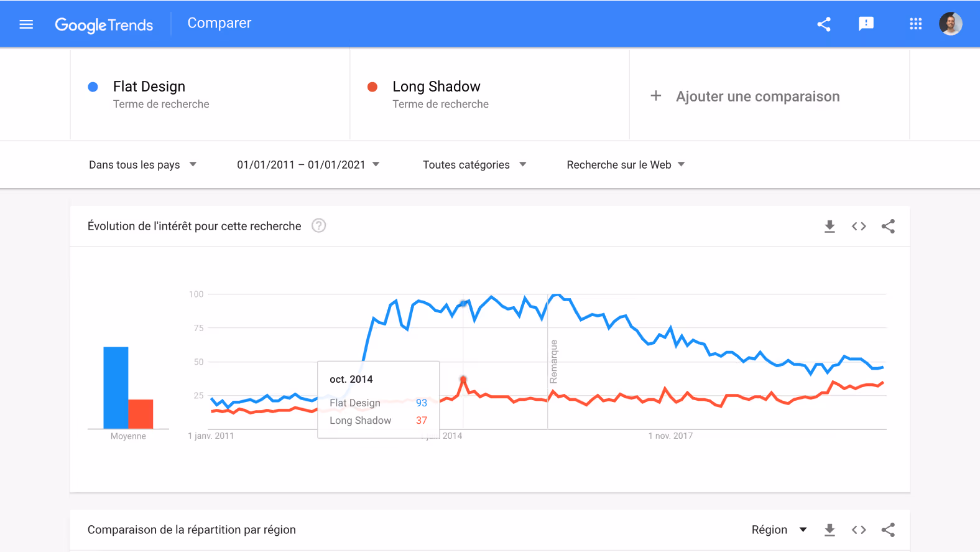This screenshot has width=980, height=552.
Task: Open the Recherche sur le Web dropdown
Action: pyautogui.click(x=624, y=164)
